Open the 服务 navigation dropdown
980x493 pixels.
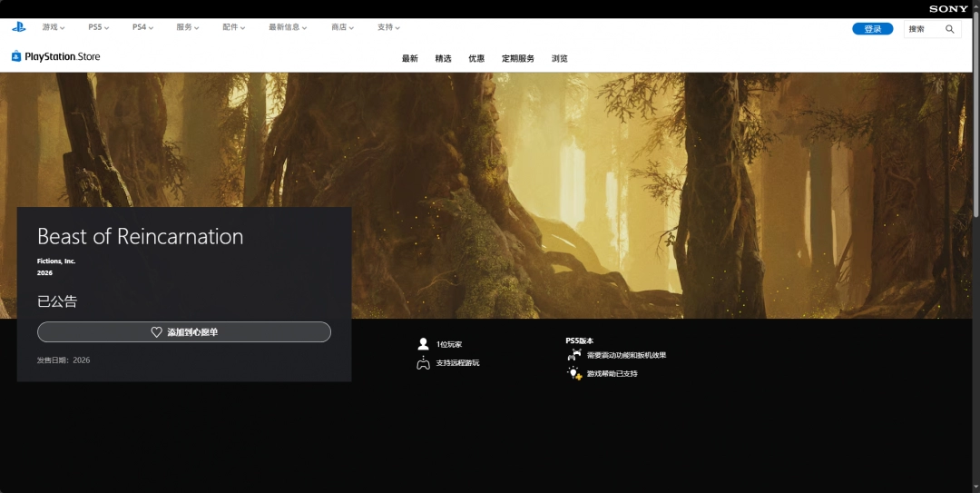tap(188, 27)
